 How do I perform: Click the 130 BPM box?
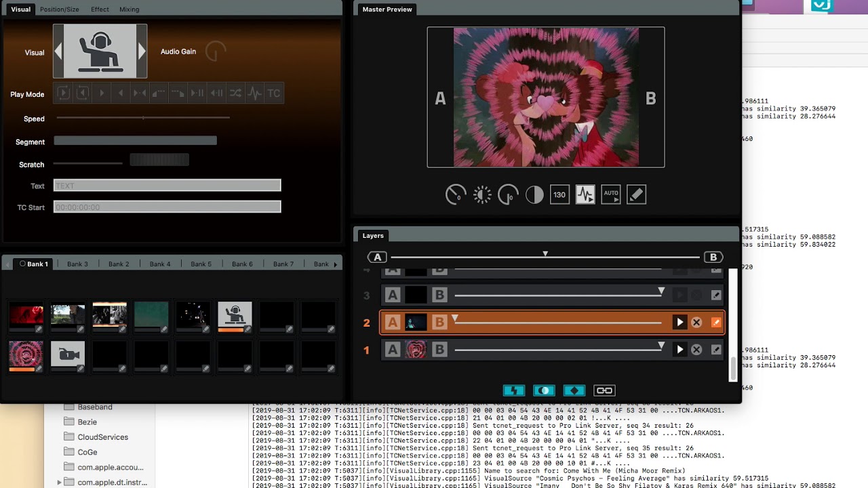(x=559, y=195)
